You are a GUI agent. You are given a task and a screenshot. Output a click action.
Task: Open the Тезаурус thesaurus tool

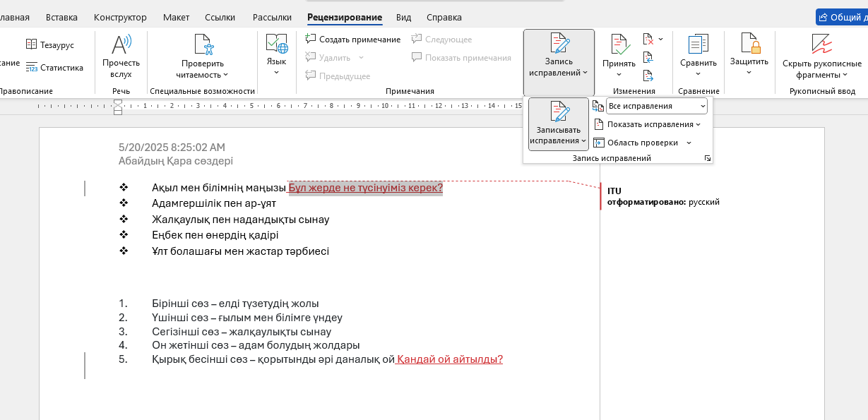tap(49, 44)
